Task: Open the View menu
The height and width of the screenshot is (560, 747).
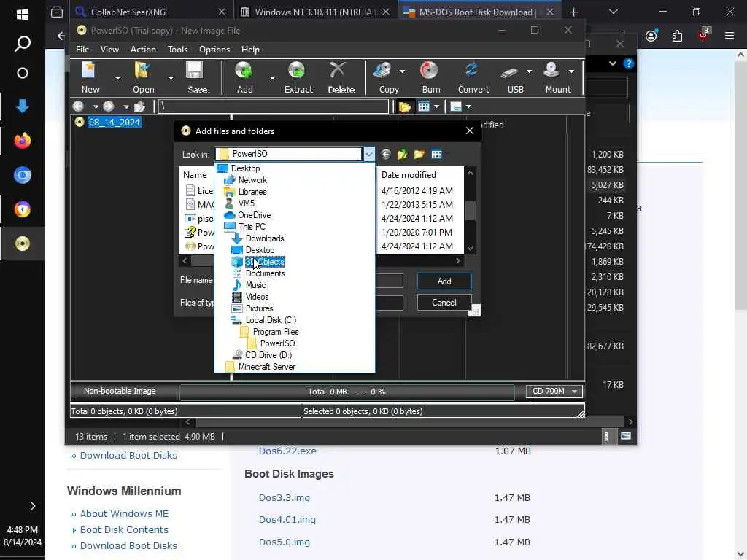Action: (x=109, y=50)
